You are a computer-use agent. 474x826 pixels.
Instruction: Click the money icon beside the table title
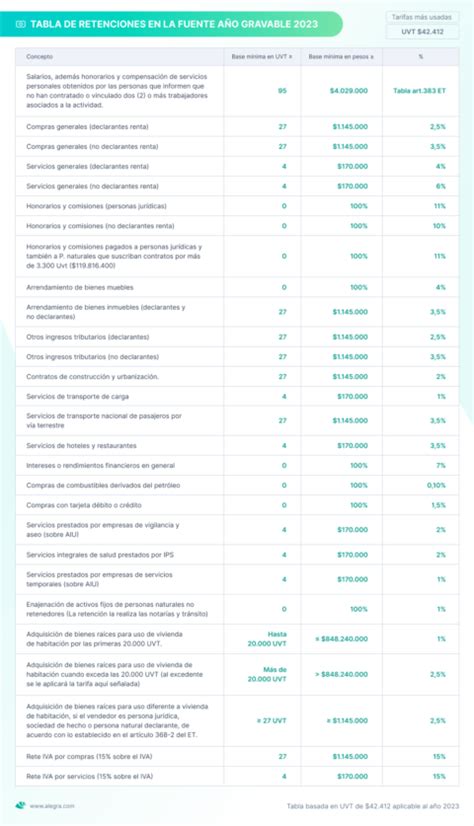(x=21, y=24)
